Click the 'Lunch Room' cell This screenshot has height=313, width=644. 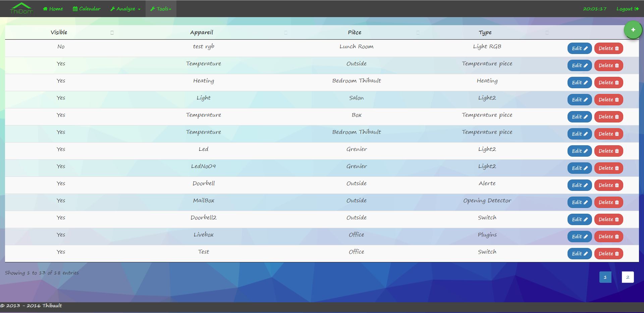[356, 47]
